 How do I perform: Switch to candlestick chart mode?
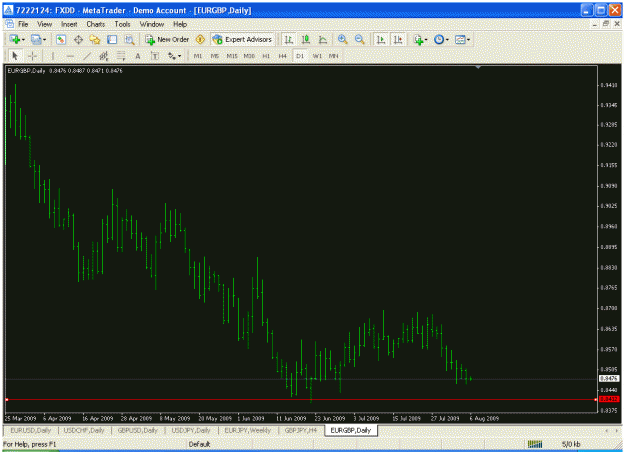click(x=306, y=39)
